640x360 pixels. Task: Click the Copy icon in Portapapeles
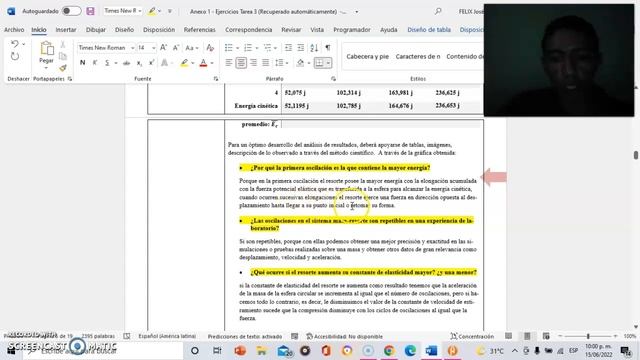63,56
